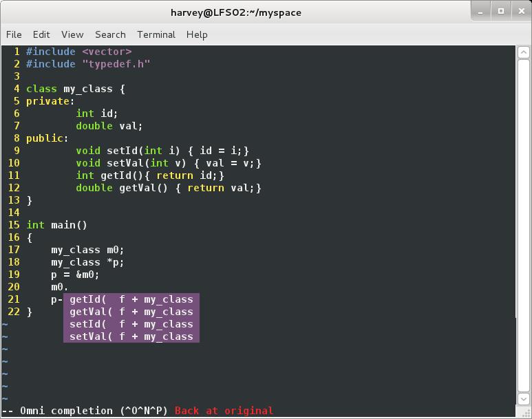Viewport: 532px width, 419px height.
Task: Click the 'p-' text on line 21
Action: click(x=56, y=299)
